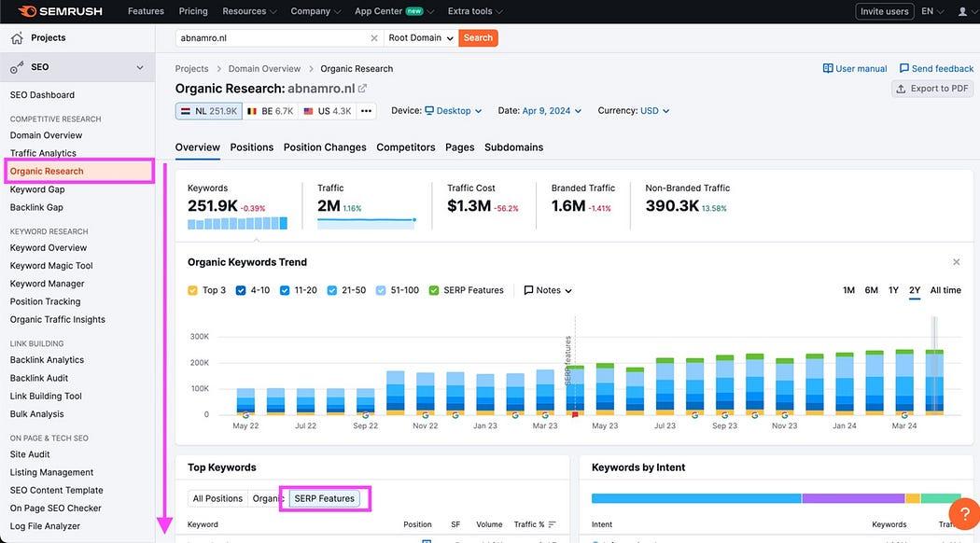This screenshot has height=543, width=980.
Task: Click the purple segment of intent bar
Action: (853, 498)
